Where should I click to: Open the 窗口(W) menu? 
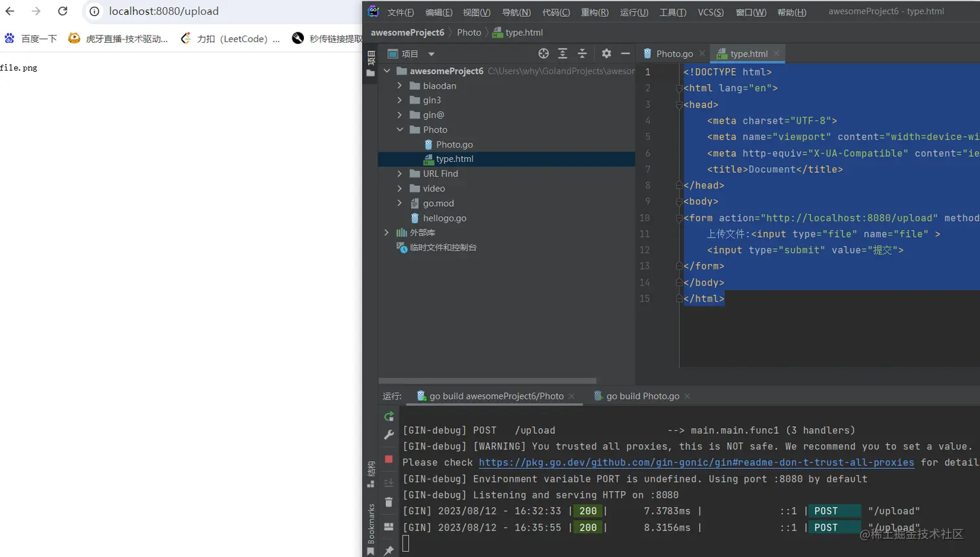[751, 12]
